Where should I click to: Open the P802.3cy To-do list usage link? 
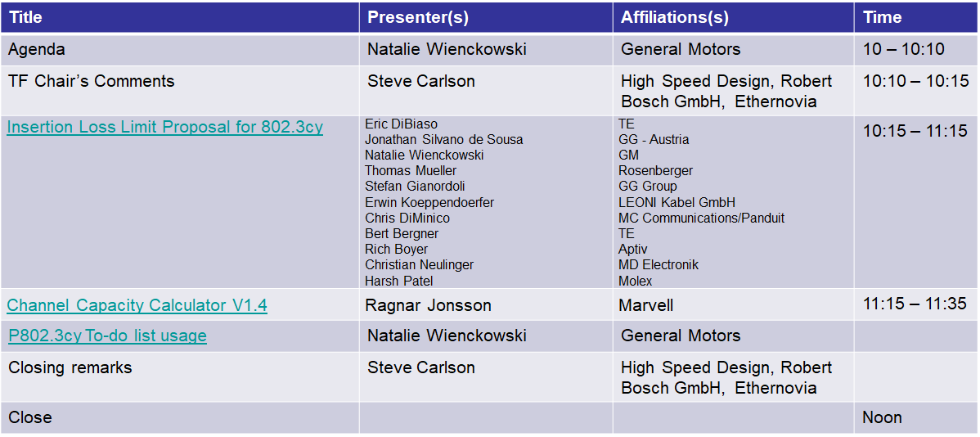pos(107,336)
